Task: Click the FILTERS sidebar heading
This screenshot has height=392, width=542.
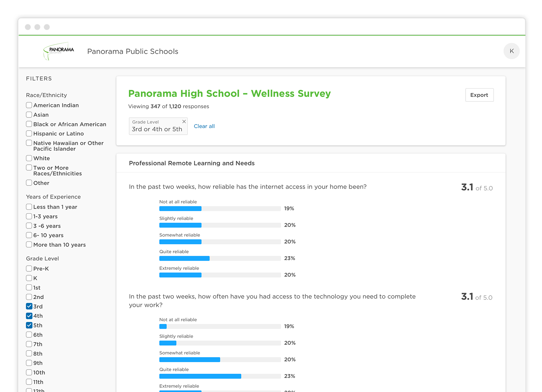Action: 39,78
